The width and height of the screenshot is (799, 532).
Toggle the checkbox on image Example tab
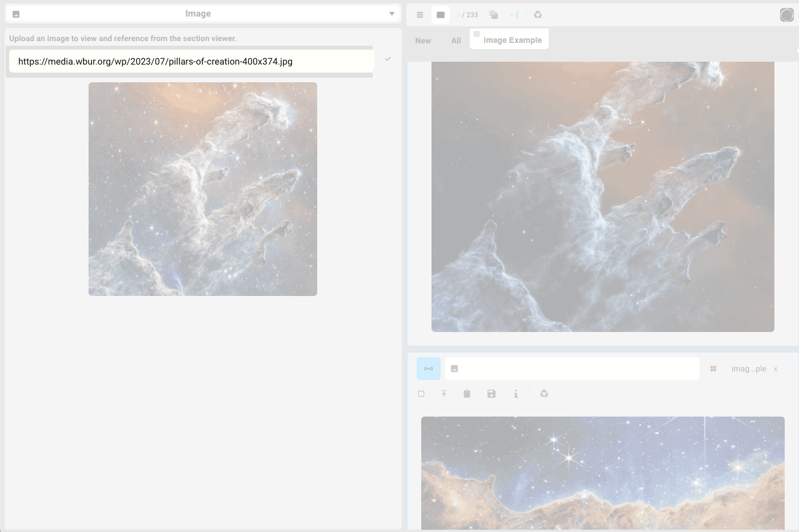(x=477, y=34)
